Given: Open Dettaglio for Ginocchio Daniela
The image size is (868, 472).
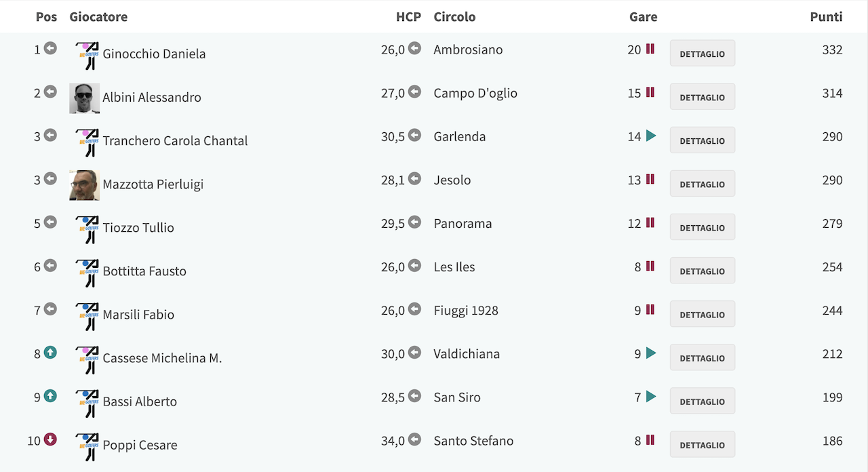Looking at the screenshot, I should 703,54.
